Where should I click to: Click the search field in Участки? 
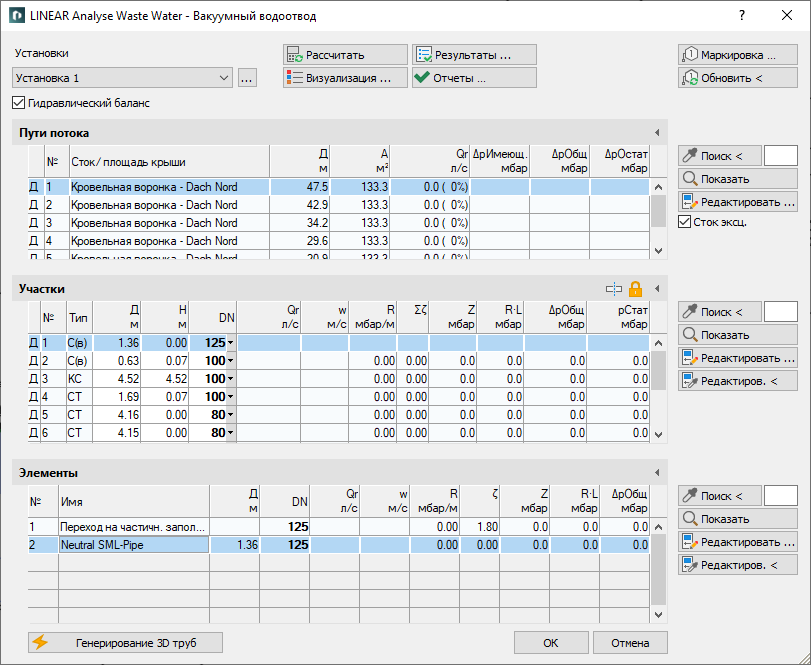[x=780, y=312]
